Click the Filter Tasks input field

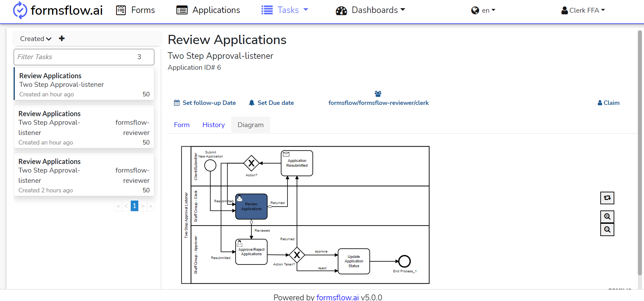pyautogui.click(x=84, y=57)
